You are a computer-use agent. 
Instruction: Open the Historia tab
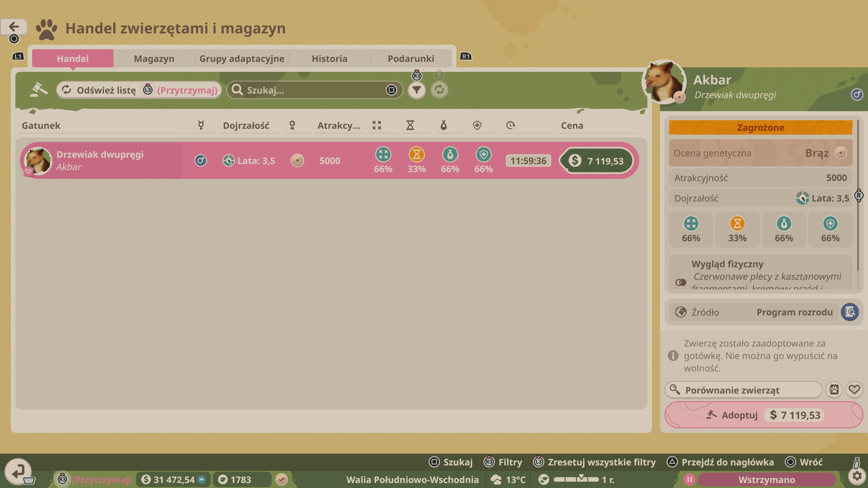coord(329,58)
